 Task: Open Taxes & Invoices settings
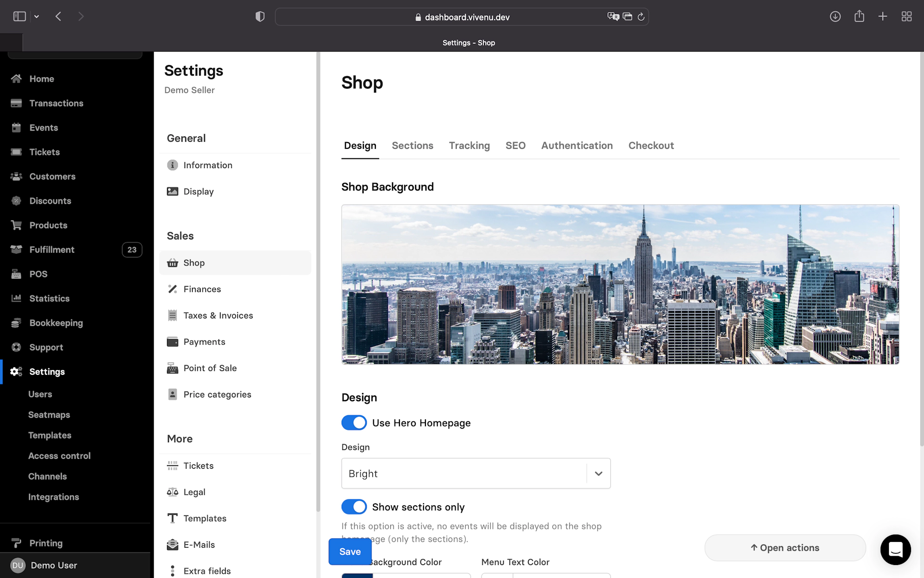point(218,315)
